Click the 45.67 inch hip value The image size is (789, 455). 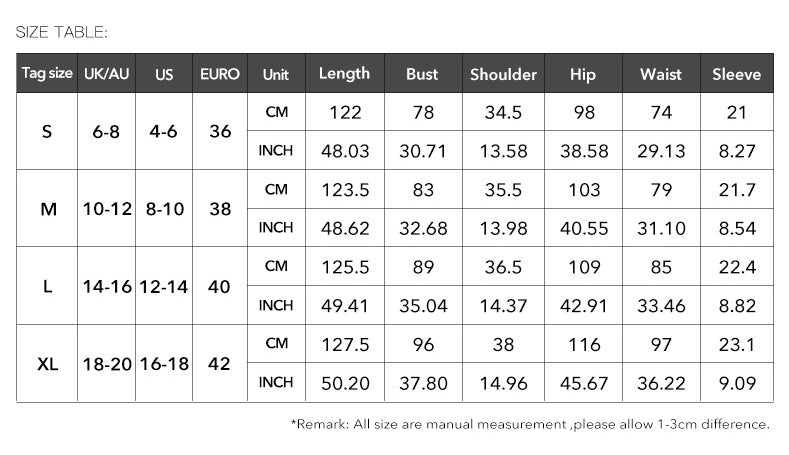582,383
